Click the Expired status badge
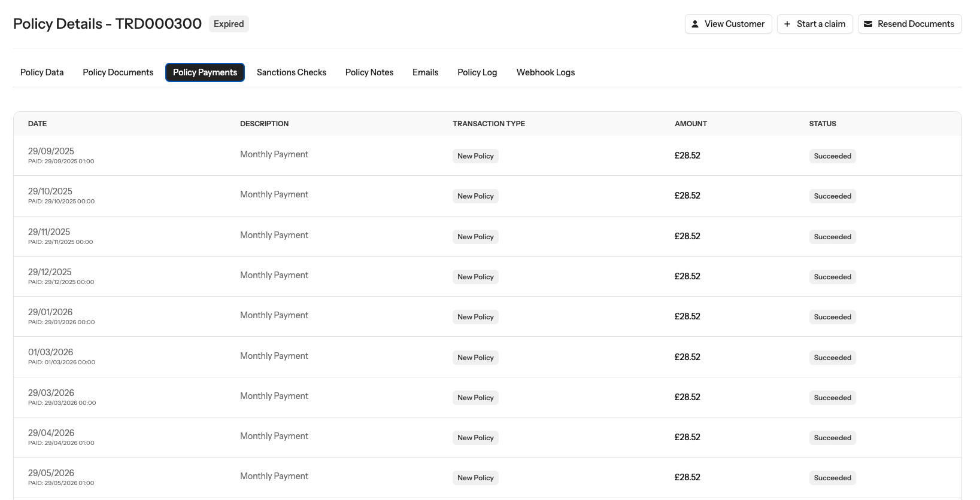Viewport: 980px width, 500px height. (x=229, y=24)
